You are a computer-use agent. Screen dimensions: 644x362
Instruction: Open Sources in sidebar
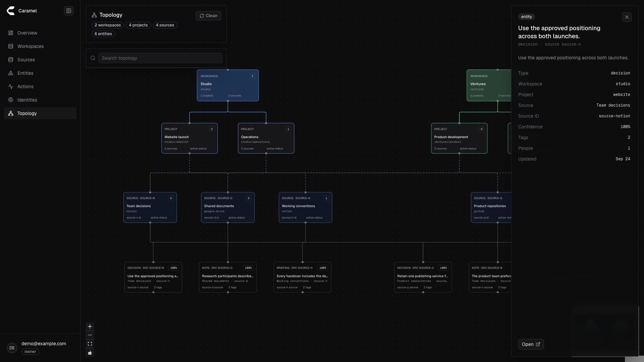(x=40, y=60)
